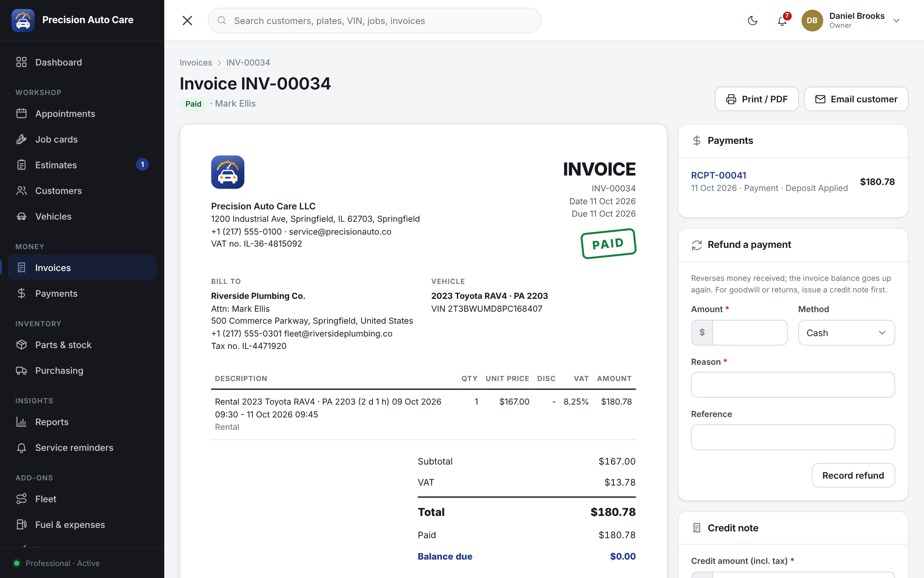The image size is (924, 578).
Task: Open Fuel & expenses
Action: tap(82, 524)
